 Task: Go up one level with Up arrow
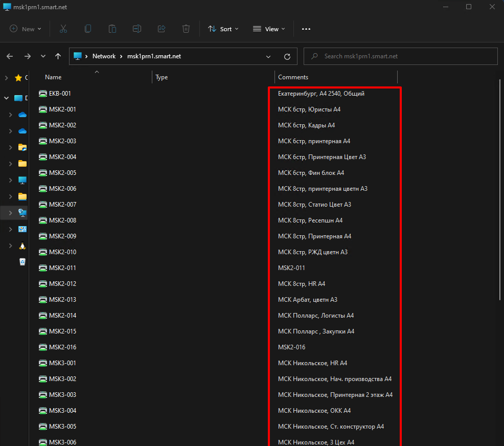58,56
